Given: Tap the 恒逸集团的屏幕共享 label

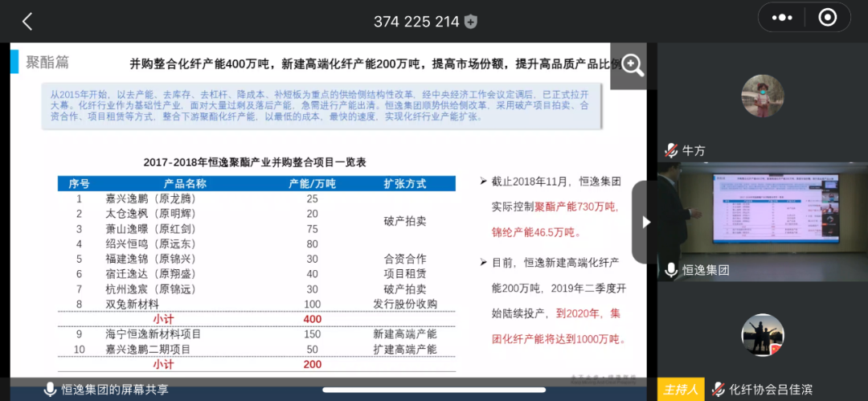Looking at the screenshot, I should click(115, 390).
